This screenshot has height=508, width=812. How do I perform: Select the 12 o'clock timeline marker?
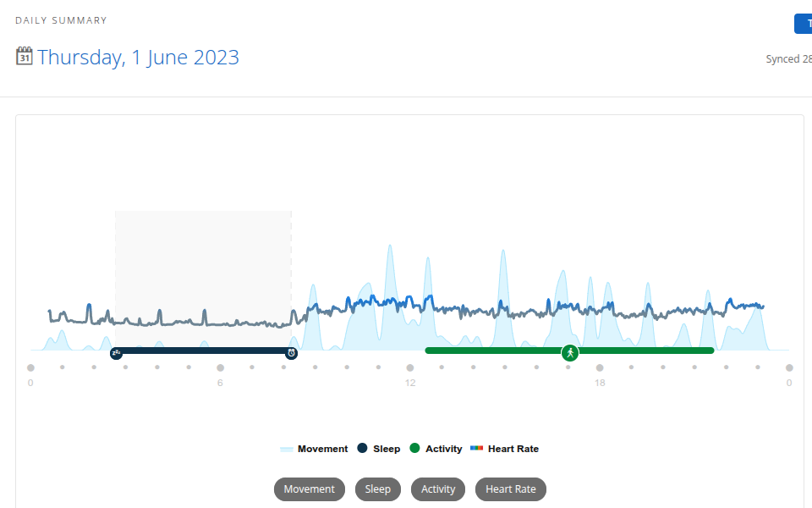410,367
